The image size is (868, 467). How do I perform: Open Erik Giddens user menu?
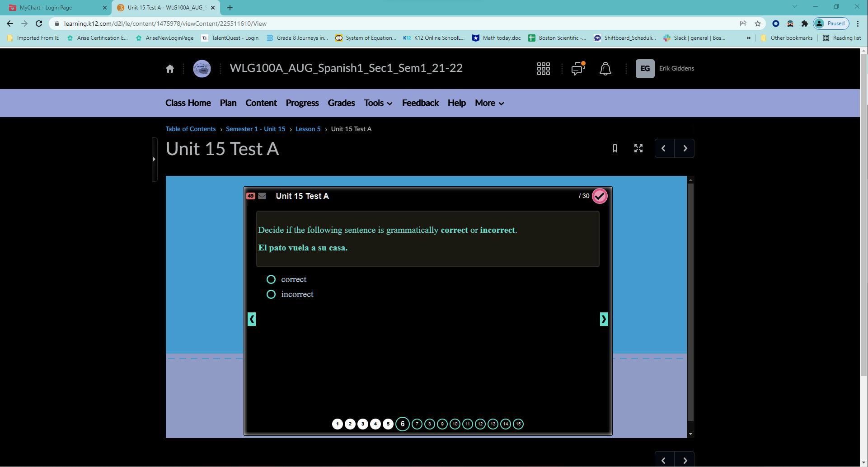[665, 69]
